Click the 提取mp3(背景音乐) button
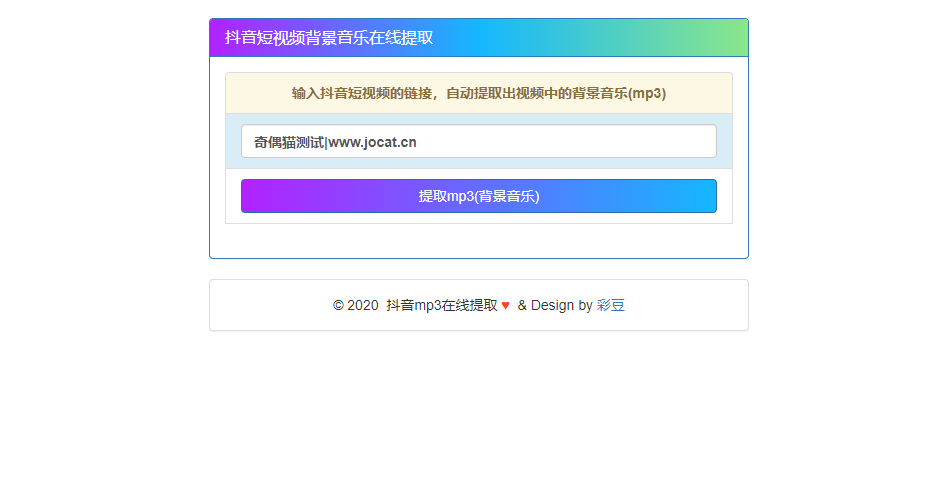Viewport: 948px width, 485px height. [x=479, y=196]
